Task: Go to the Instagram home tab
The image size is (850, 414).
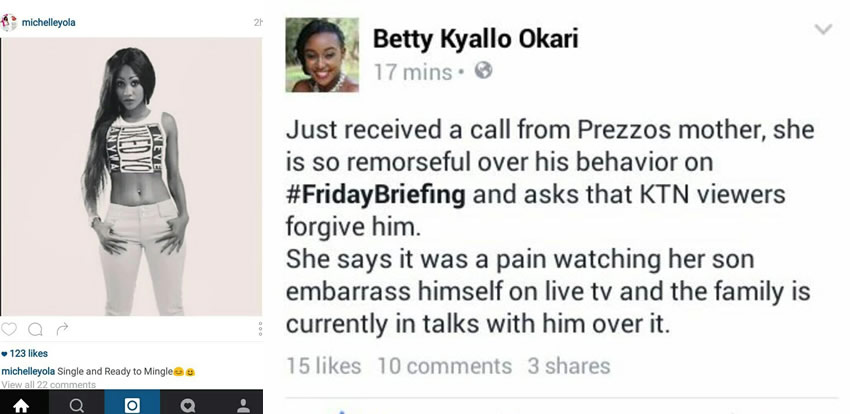Action: (x=21, y=405)
